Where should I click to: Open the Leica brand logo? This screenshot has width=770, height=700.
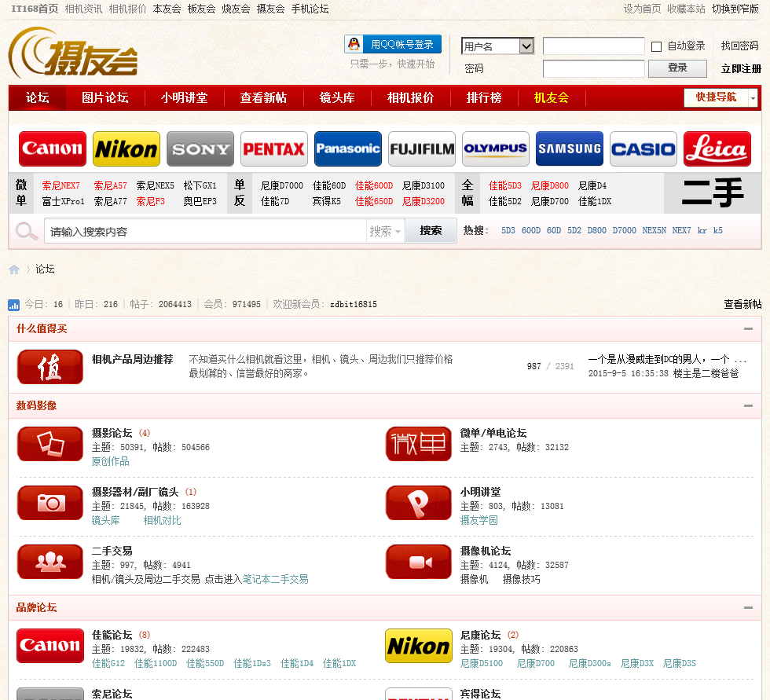coord(717,148)
